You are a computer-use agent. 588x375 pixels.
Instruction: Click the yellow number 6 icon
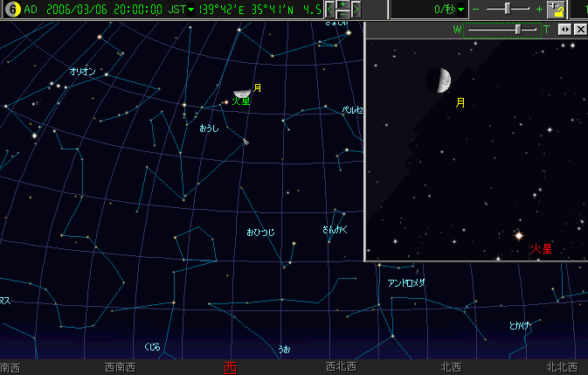(10, 10)
